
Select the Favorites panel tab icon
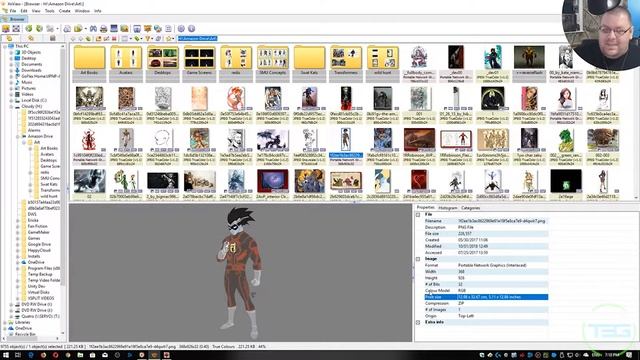click(x=31, y=38)
